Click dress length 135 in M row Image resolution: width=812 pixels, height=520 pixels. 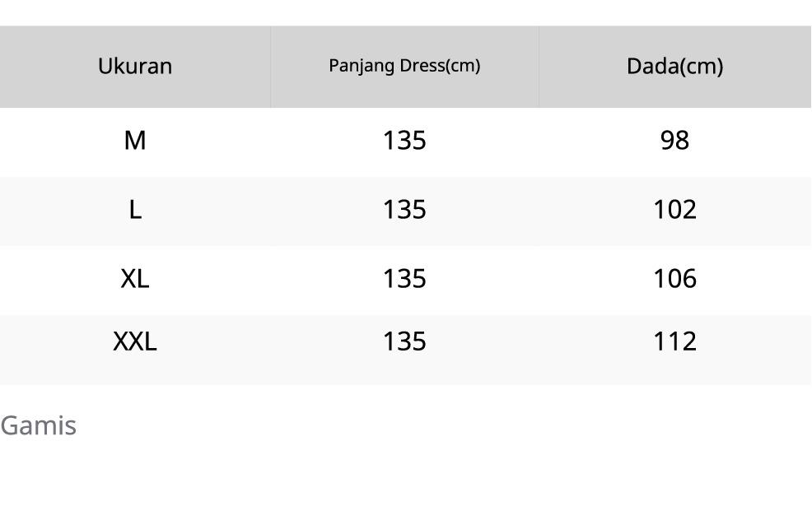click(404, 141)
